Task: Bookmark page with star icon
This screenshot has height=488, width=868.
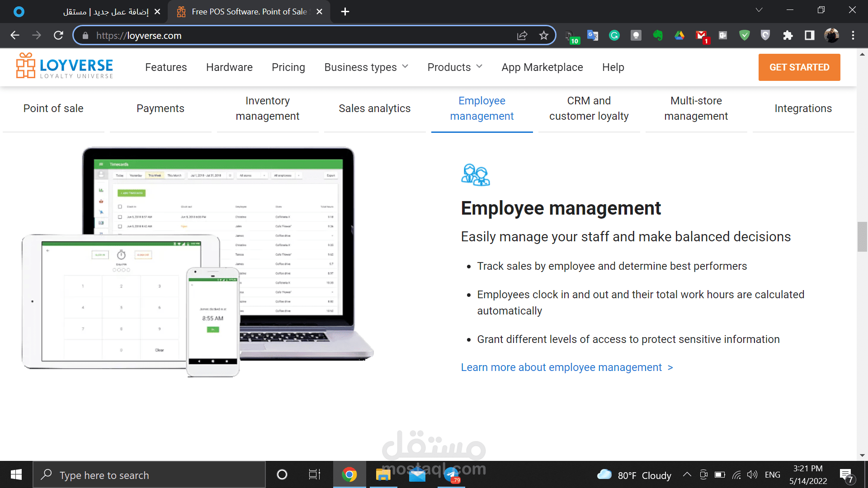Action: tap(543, 35)
